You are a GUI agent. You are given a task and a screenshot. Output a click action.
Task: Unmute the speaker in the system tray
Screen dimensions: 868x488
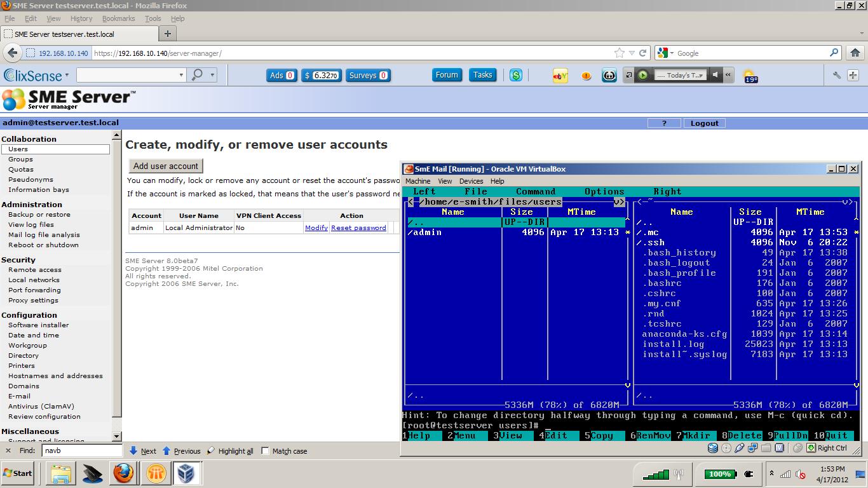click(799, 474)
